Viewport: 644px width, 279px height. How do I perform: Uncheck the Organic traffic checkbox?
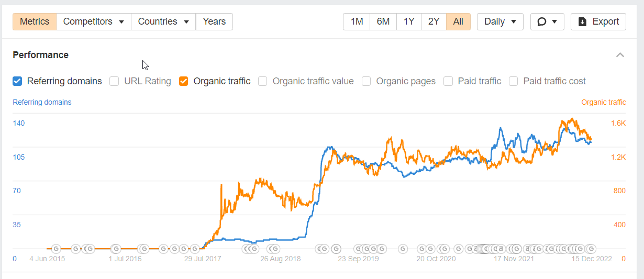(x=183, y=81)
